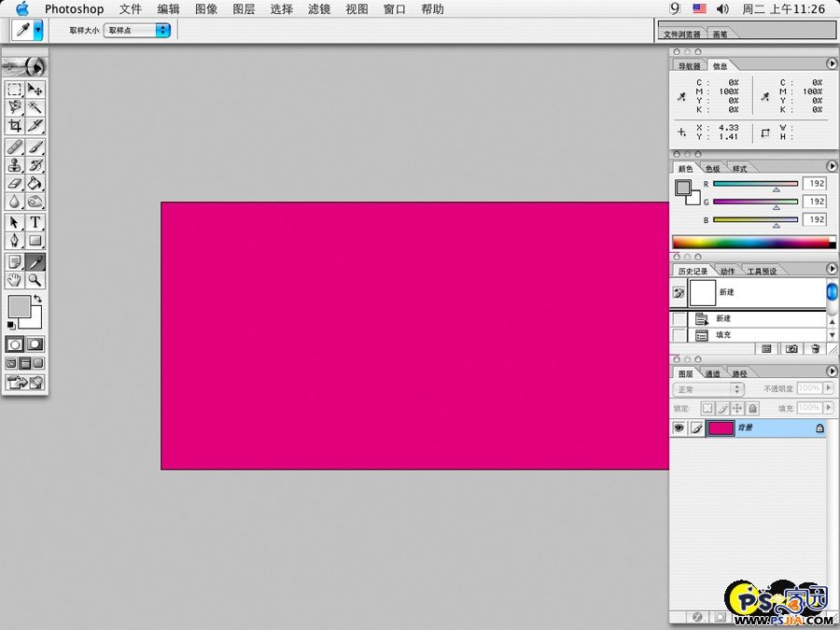Click the color spectrum ramp bar
Screen dimensions: 840x630
click(753, 243)
